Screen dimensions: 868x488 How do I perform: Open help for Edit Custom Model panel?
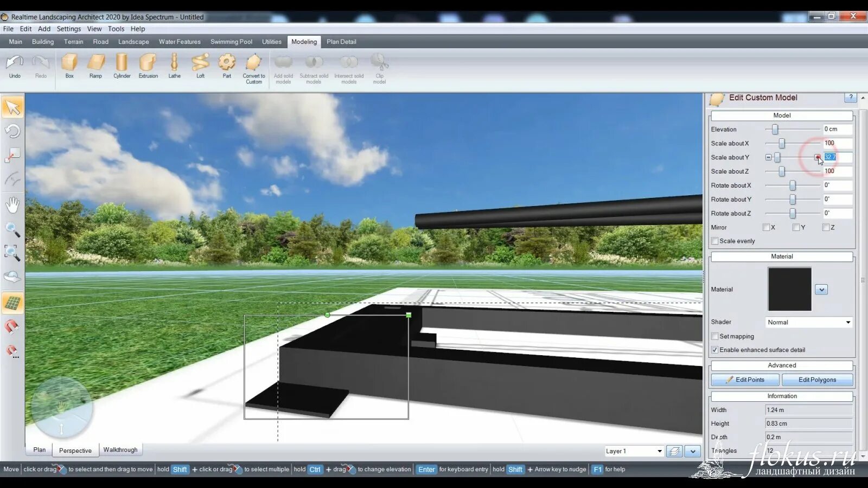pyautogui.click(x=850, y=98)
